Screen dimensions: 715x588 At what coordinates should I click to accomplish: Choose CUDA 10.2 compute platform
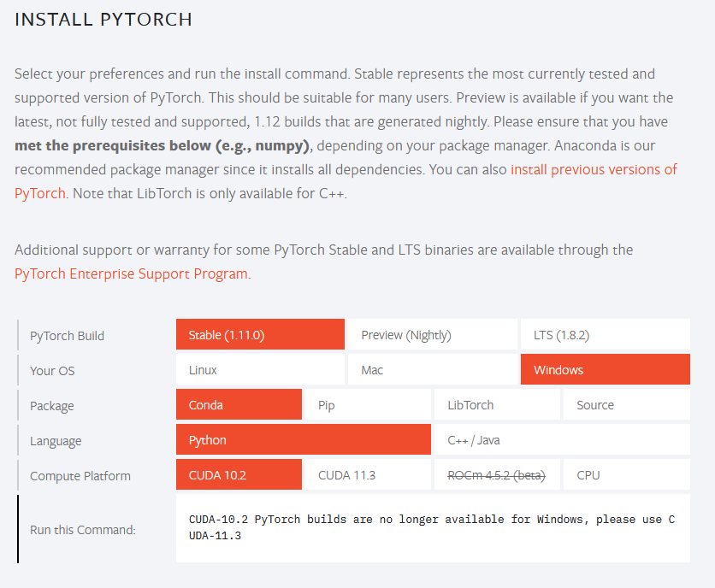pos(239,475)
